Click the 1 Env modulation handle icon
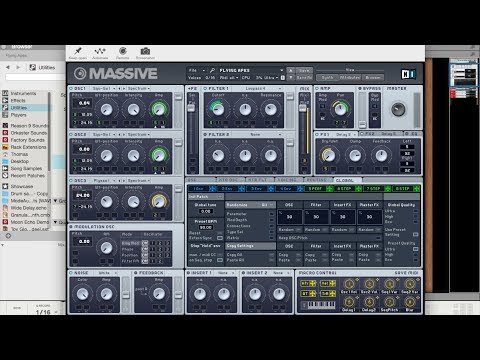Viewport: 480px width, 360px height. click(x=213, y=189)
